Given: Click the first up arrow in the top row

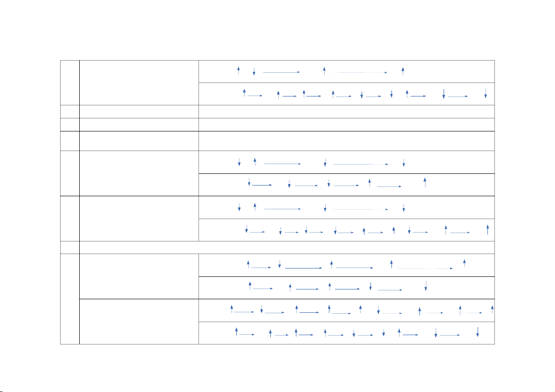Looking at the screenshot, I should 238,70.
